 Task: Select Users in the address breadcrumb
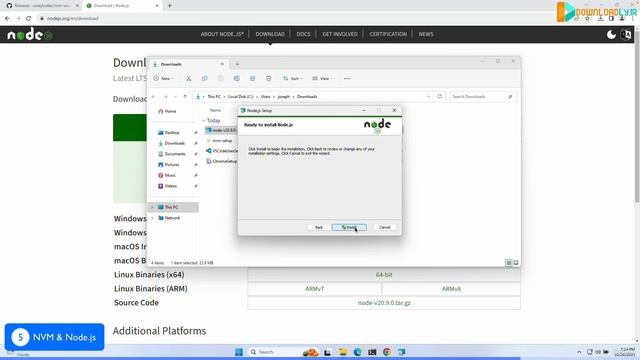(265, 97)
